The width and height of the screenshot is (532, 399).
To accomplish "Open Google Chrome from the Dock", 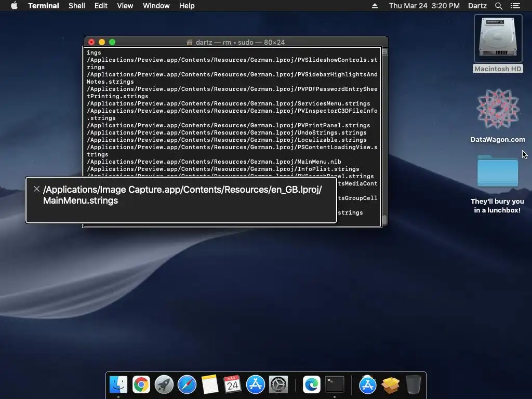I will [141, 384].
